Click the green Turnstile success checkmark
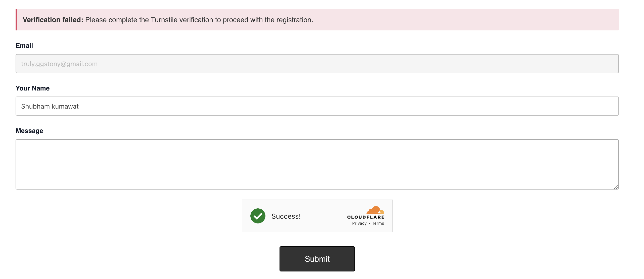Screen dimensions: 644x279 click(258, 216)
